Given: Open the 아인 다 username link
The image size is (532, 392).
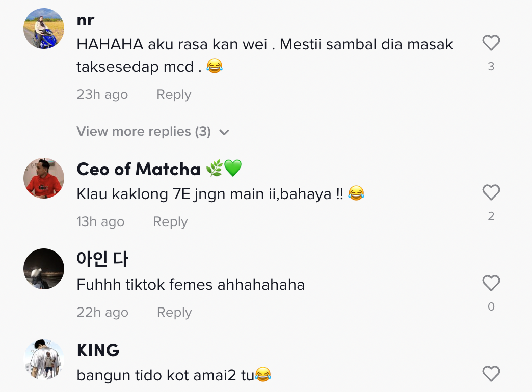Looking at the screenshot, I should 102,259.
